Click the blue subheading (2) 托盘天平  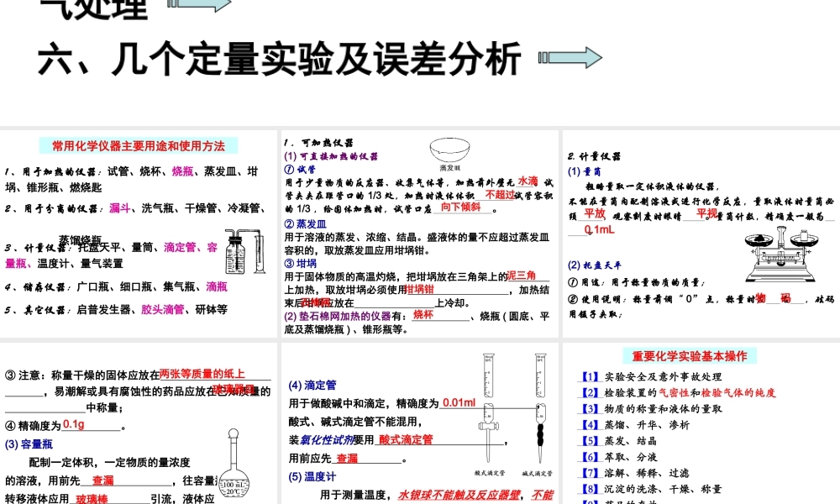(595, 265)
